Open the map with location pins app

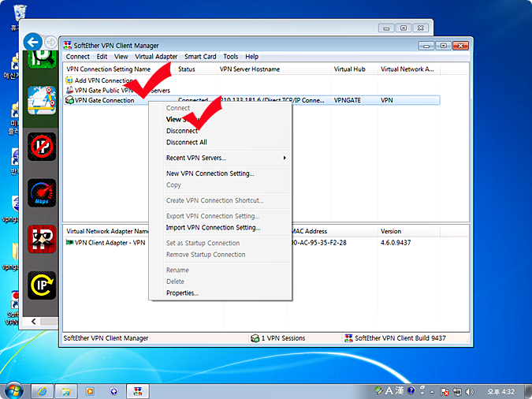click(x=42, y=100)
